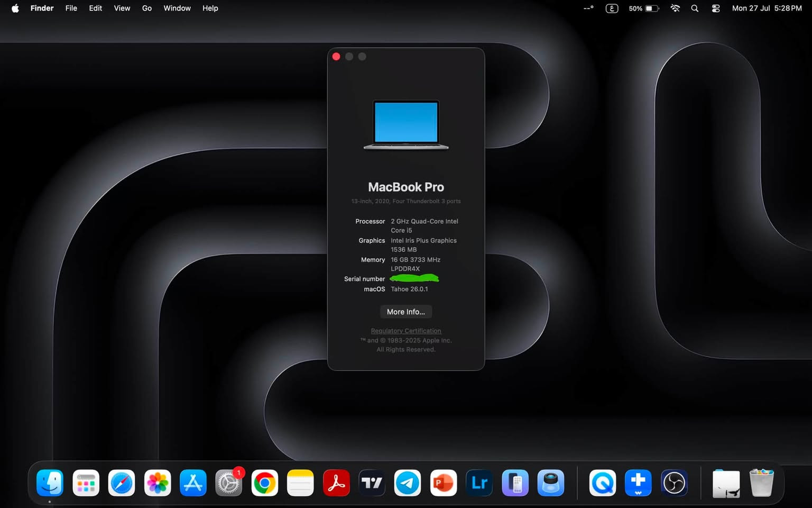812x508 pixels.
Task: Launch PowerPoint from the Dock
Action: click(444, 483)
